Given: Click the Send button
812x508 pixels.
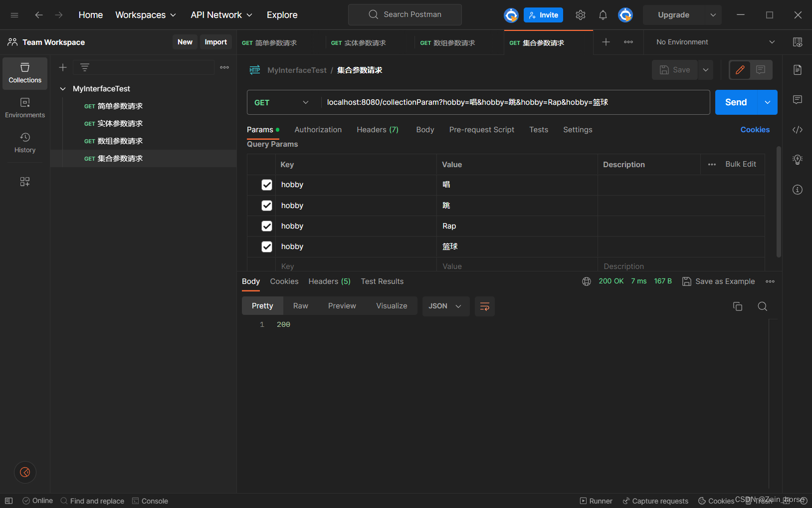Looking at the screenshot, I should click(736, 102).
